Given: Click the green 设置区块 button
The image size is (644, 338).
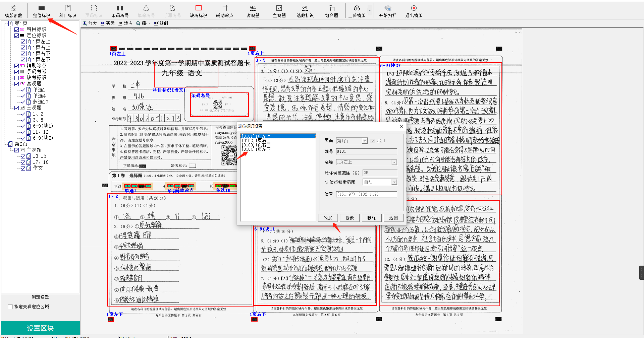Looking at the screenshot, I should pos(40,328).
